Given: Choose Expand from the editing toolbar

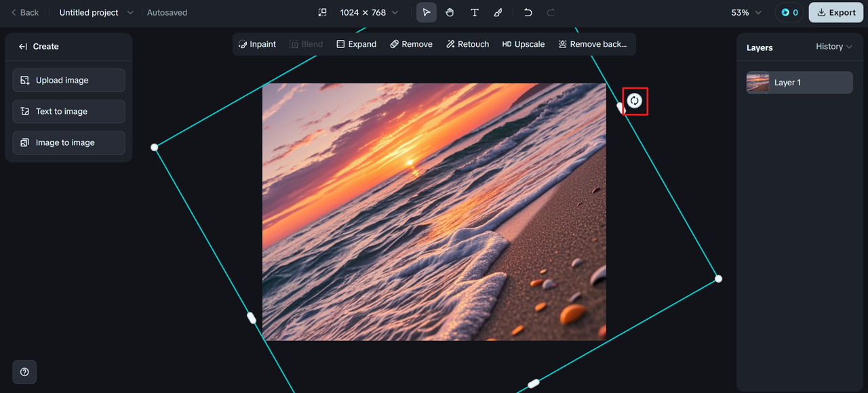Looking at the screenshot, I should (356, 44).
